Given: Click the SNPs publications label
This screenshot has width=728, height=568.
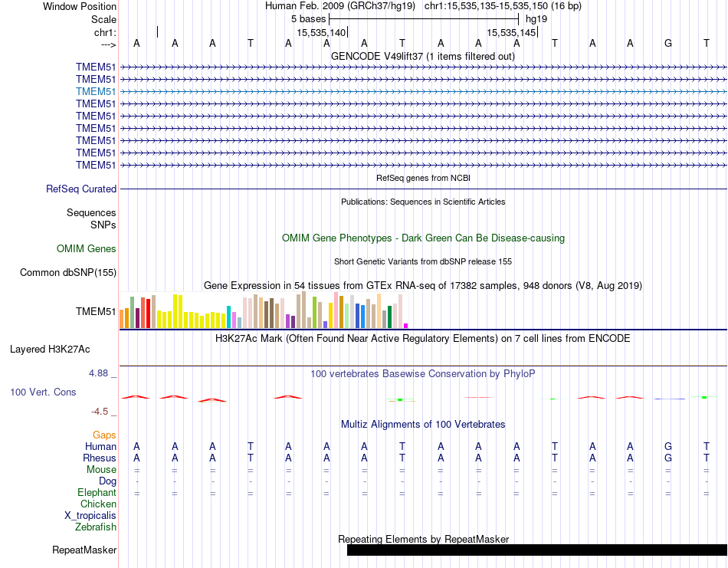Looking at the screenshot, I should [103, 225].
